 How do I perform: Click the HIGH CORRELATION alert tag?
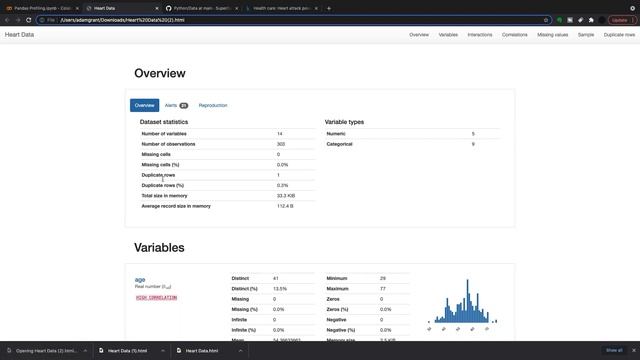(x=156, y=298)
